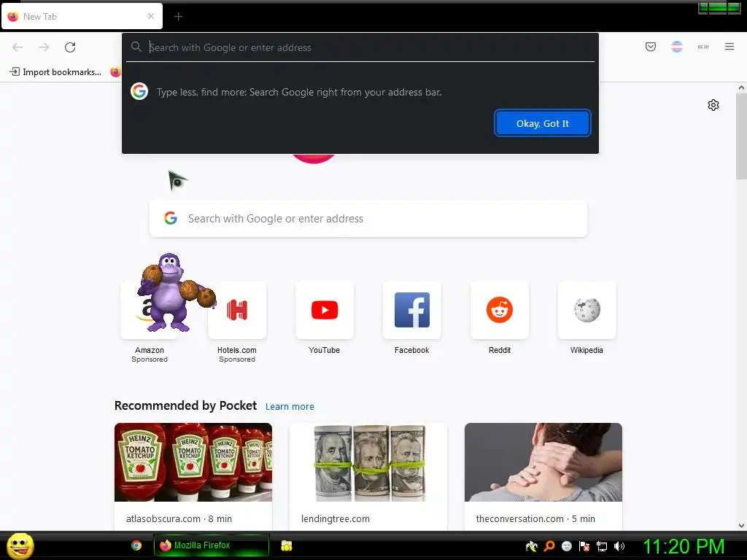
Task: Click the scrollbar up arrow
Action: click(741, 87)
